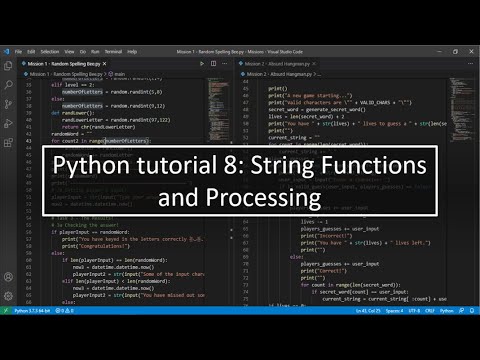Open the Edit menu
This screenshot has width=480, height=360.
(31, 52)
